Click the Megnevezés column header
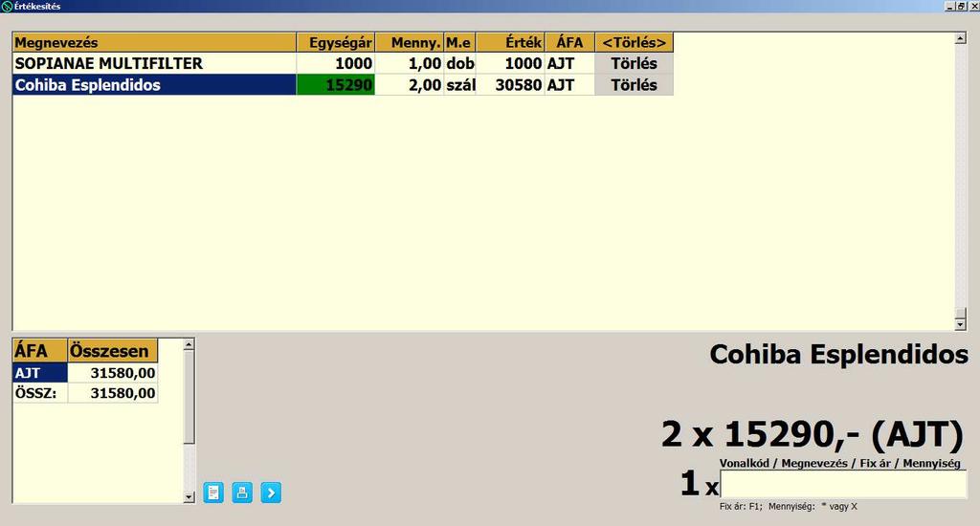 coord(154,42)
